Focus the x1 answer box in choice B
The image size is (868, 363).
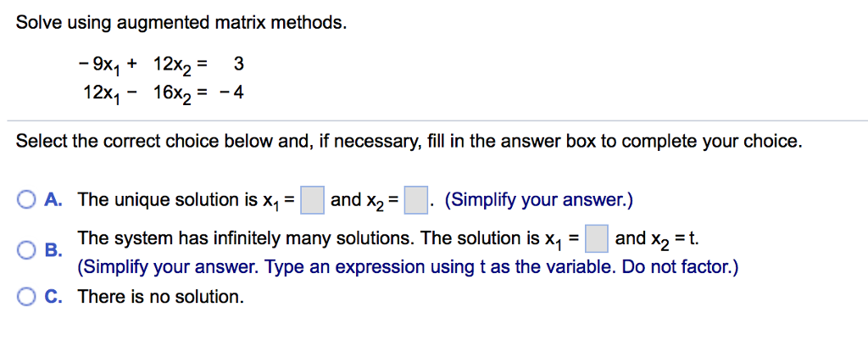pyautogui.click(x=597, y=238)
